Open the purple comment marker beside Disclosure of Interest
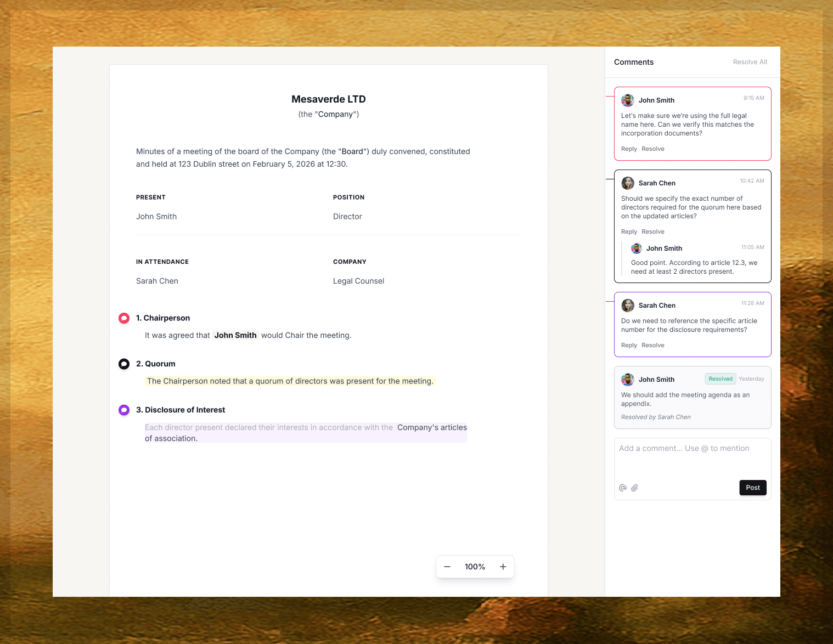This screenshot has height=644, width=833. 124,410
